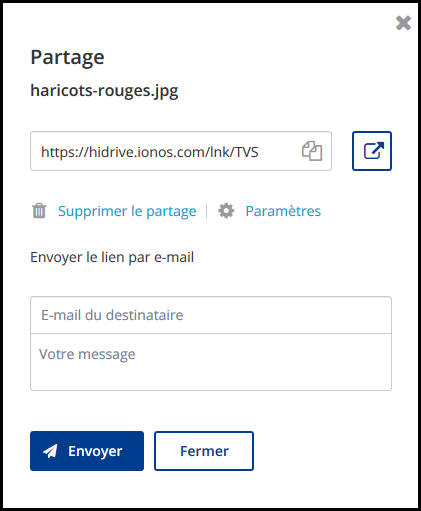This screenshot has height=511, width=421.
Task: Close the Partage dialog with the X
Action: pos(403,23)
